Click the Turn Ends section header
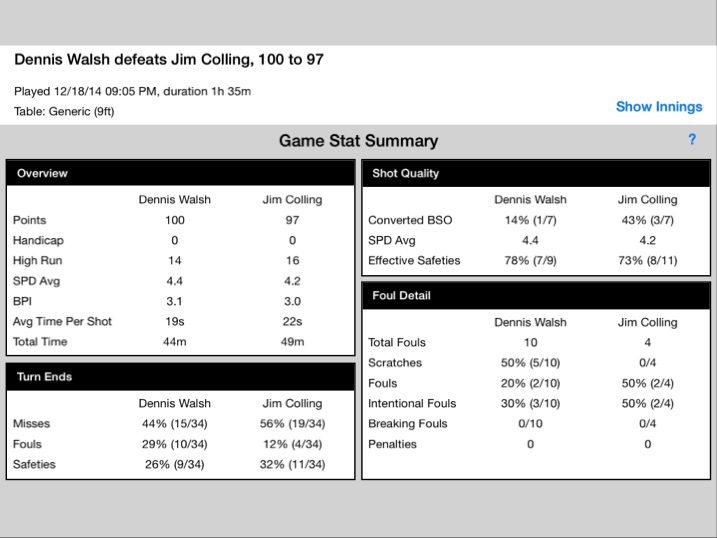Viewport: 717px width, 538px height. point(181,377)
